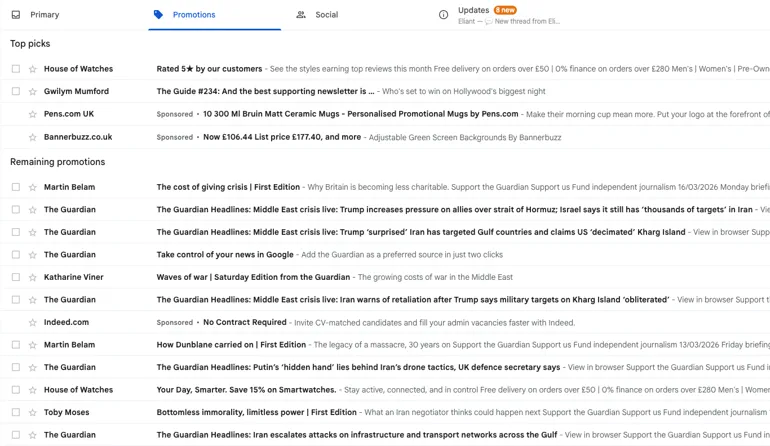This screenshot has height=446, width=770.
Task: Open 'The Guide #234' email
Action: coord(265,92)
